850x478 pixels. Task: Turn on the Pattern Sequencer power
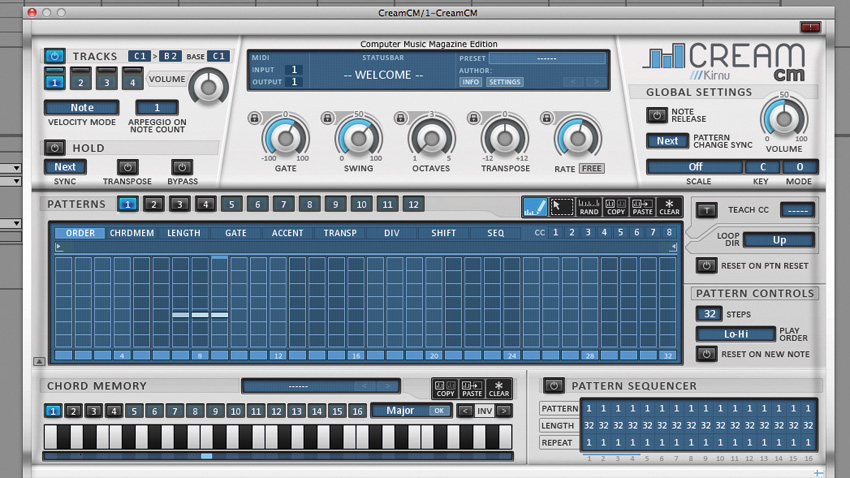point(553,386)
